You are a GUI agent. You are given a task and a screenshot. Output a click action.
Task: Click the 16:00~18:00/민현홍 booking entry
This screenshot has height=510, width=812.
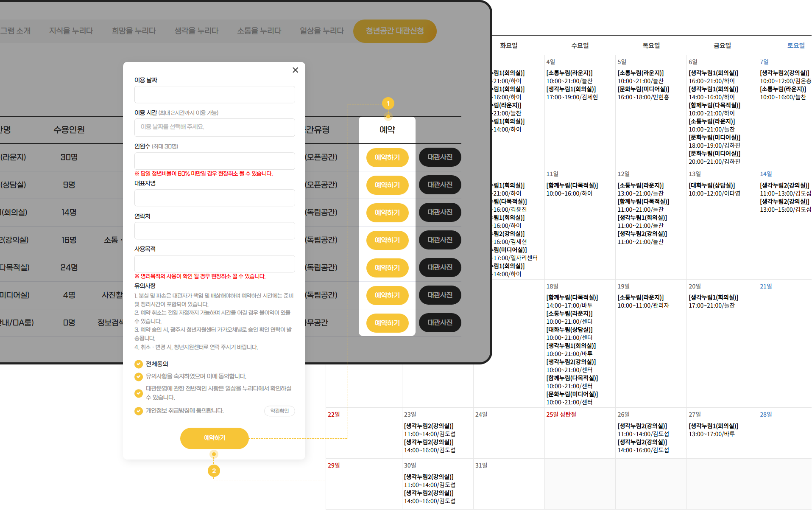coord(643,97)
